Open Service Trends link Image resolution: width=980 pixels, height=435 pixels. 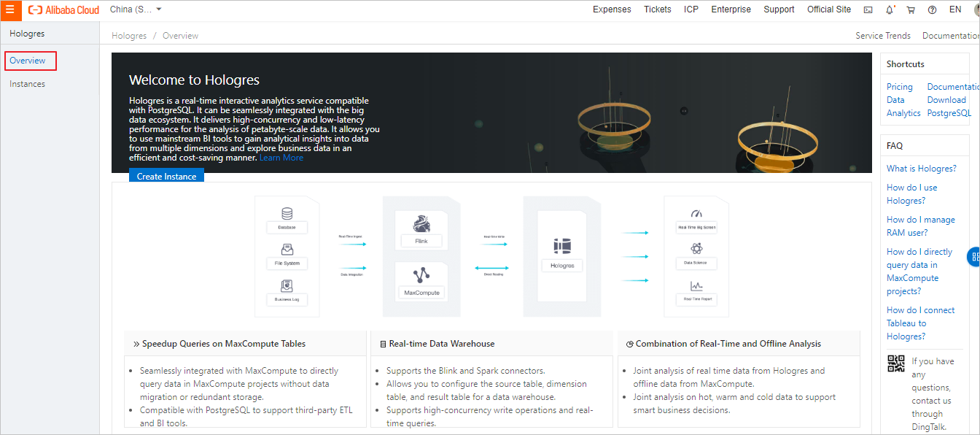coord(883,36)
